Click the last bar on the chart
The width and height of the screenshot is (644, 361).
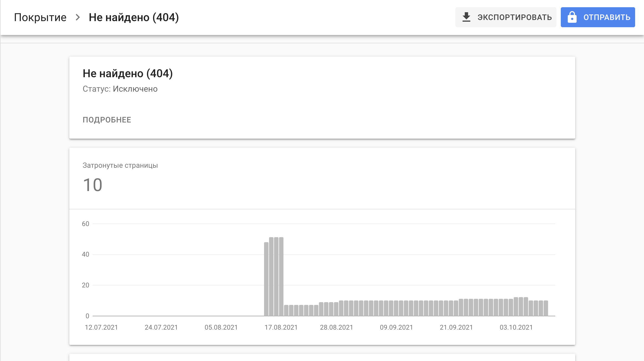tap(546, 308)
